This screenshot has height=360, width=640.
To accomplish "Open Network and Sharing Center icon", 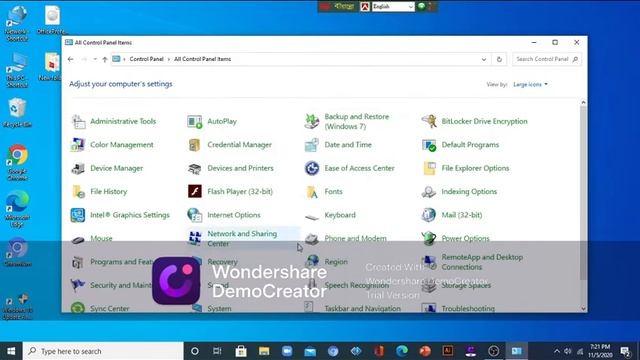I will (x=195, y=238).
